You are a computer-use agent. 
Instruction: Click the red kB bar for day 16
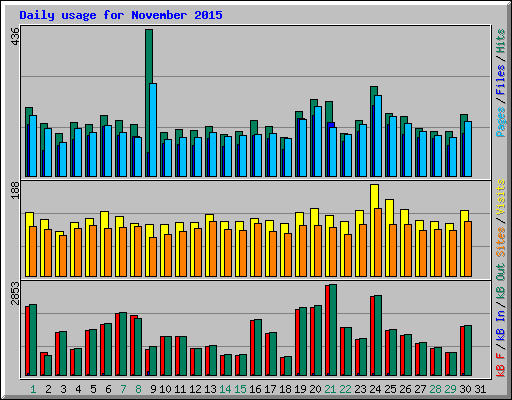click(x=252, y=348)
